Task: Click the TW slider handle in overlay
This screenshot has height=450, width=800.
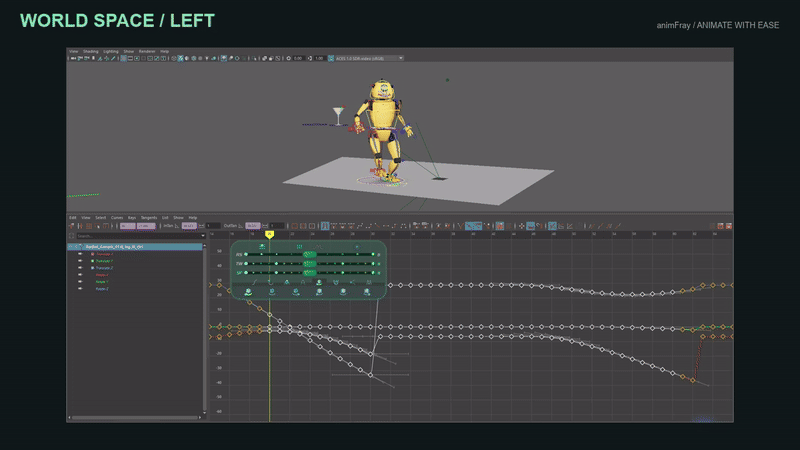Action: (x=309, y=263)
